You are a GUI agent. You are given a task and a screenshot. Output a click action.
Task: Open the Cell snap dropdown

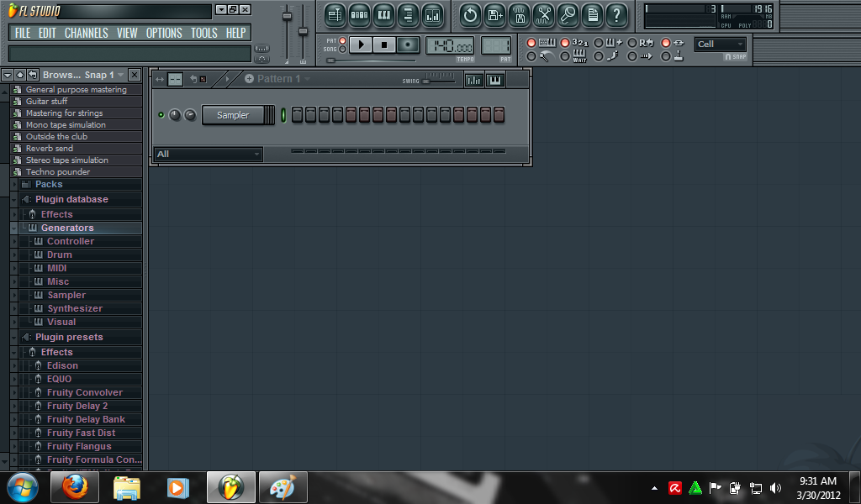[x=721, y=45]
